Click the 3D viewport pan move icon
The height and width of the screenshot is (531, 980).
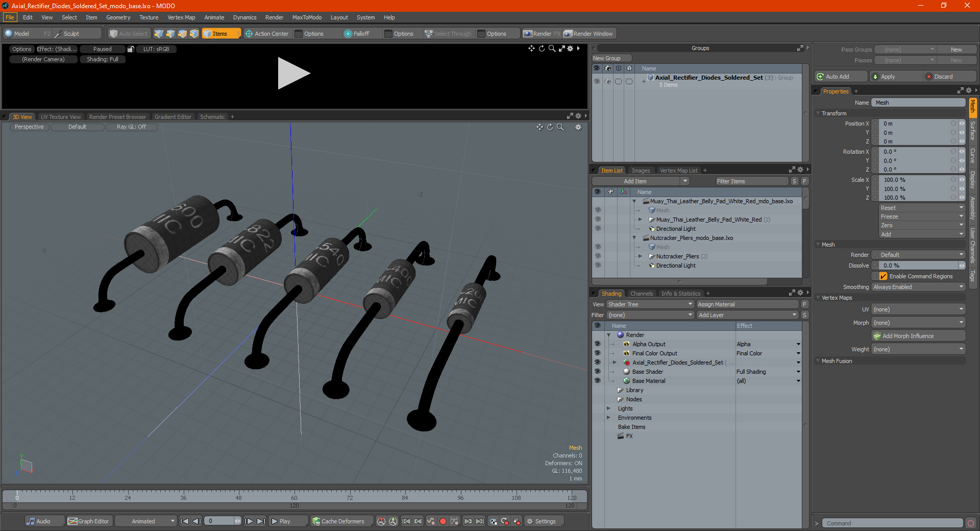(540, 127)
